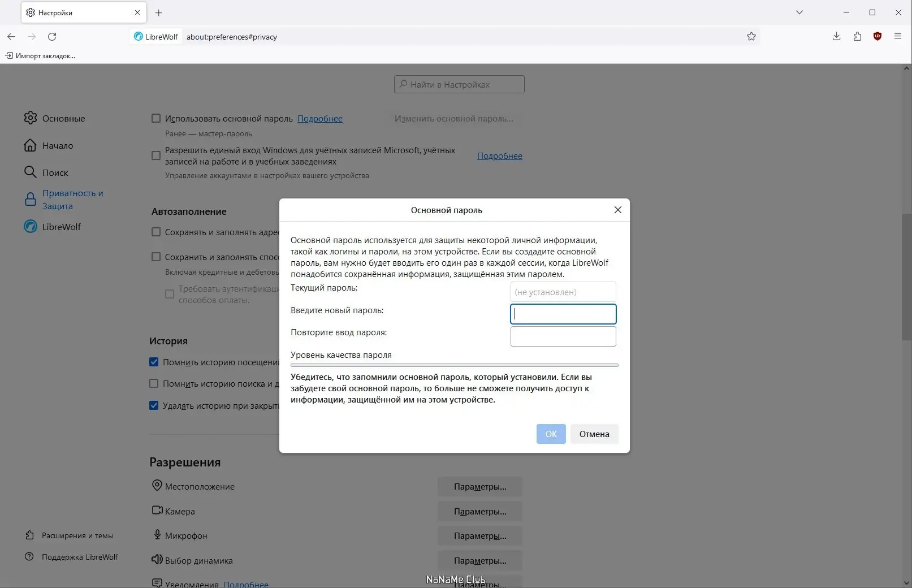Open Параметры for Камера
Viewport: 912px width, 588px height.
(480, 512)
